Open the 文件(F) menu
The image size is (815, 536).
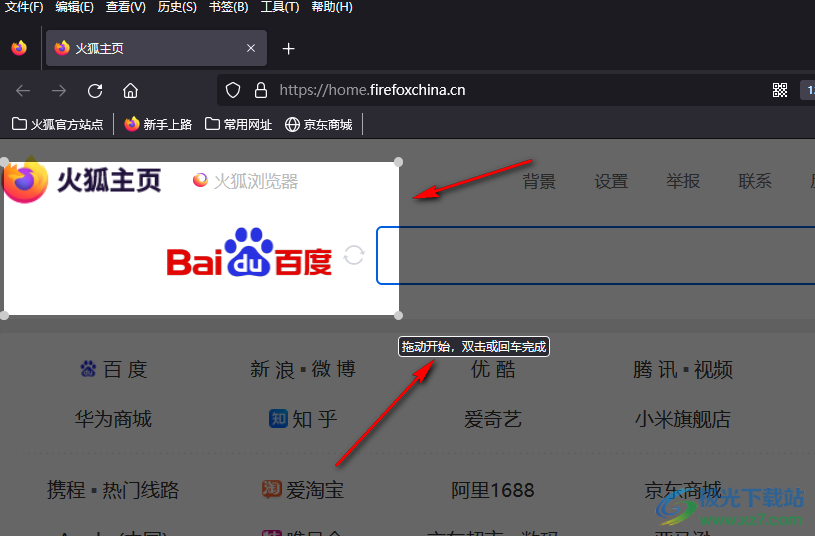click(23, 7)
